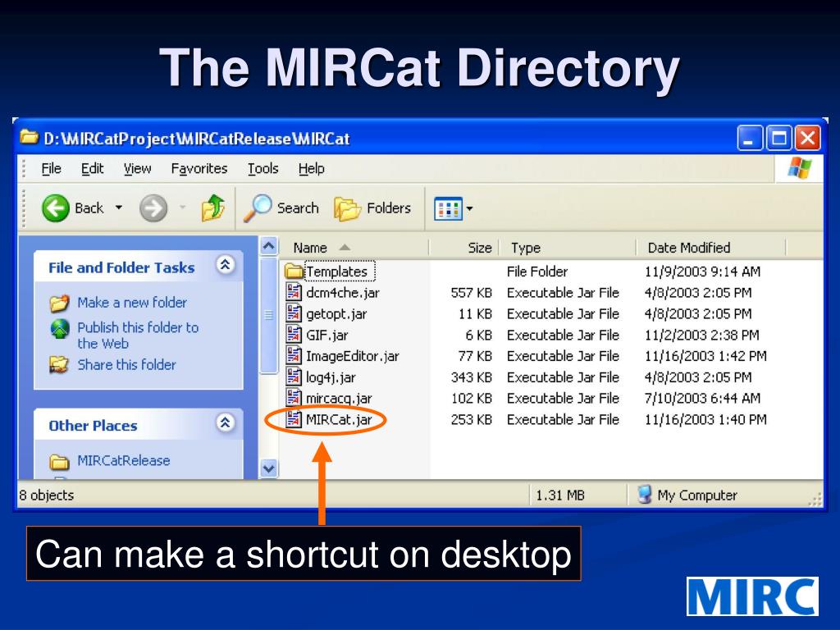Select the MIRCat.jar file icon
The image size is (840, 630).
[294, 419]
